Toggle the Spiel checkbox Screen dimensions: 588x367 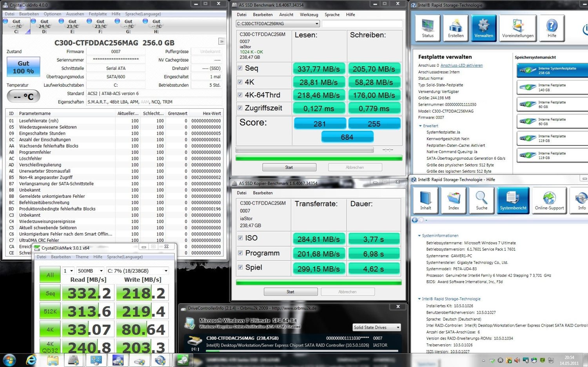tap(240, 267)
